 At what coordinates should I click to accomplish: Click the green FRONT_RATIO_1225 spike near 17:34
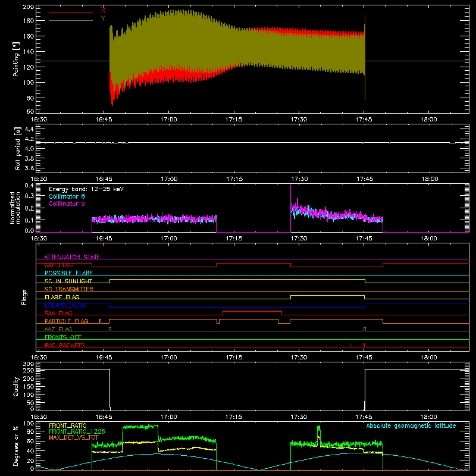click(319, 435)
